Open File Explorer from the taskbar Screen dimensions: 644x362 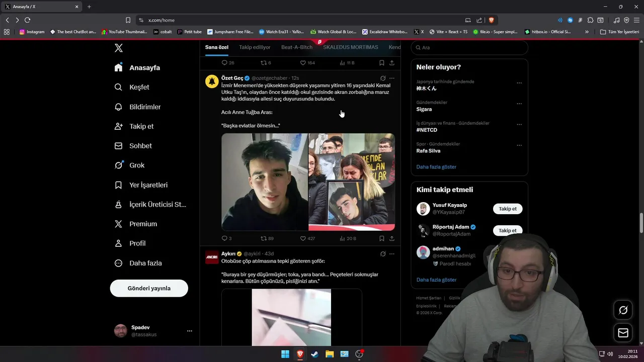(x=330, y=354)
